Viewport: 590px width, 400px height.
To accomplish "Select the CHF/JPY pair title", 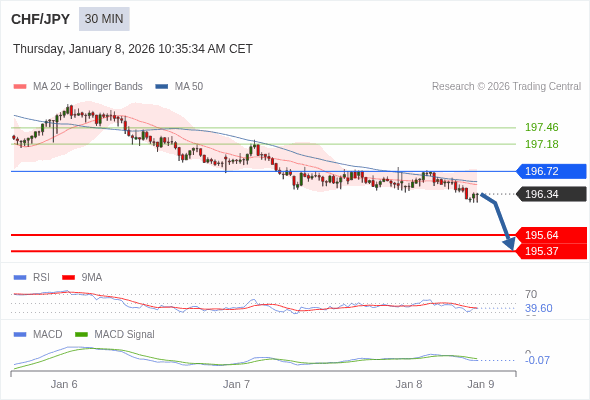I will click(41, 19).
